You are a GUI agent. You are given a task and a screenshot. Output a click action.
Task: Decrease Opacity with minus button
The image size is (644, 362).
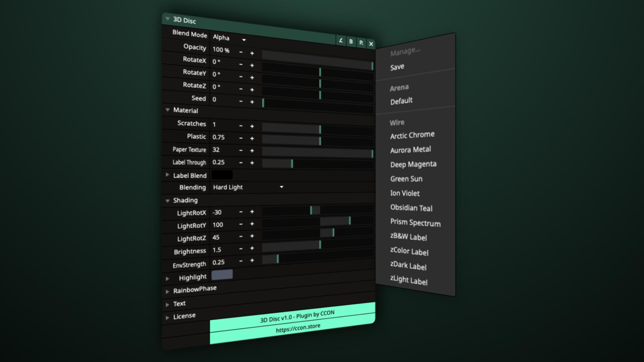pos(241,52)
